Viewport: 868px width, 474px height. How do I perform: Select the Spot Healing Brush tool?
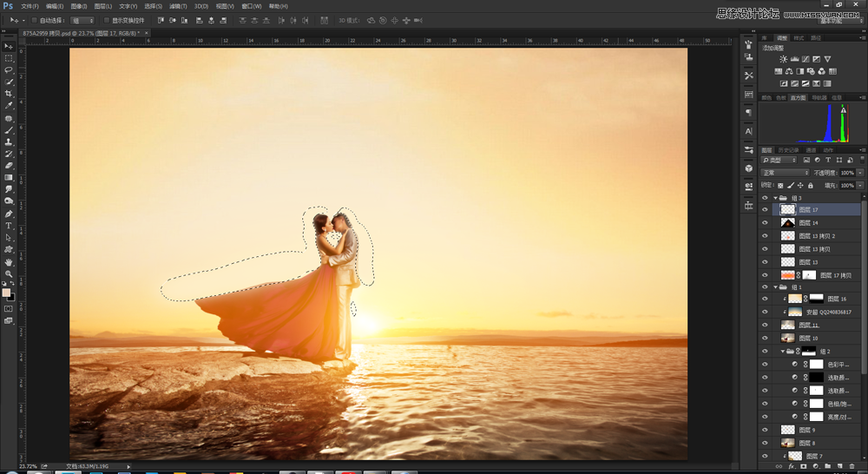[x=9, y=118]
